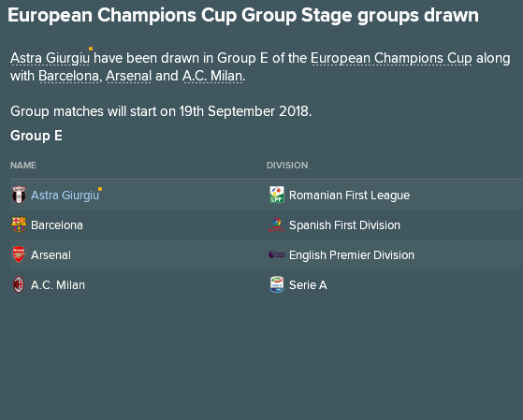The width and height of the screenshot is (523, 420).
Task: Click the Arsenal club crest icon
Action: click(x=19, y=254)
